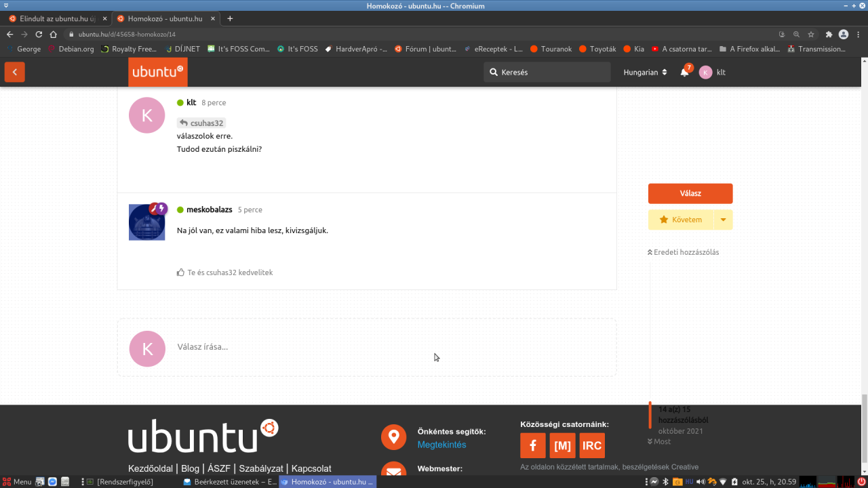Click the IRC channel icon
This screenshot has width=868, height=488.
coord(592,446)
